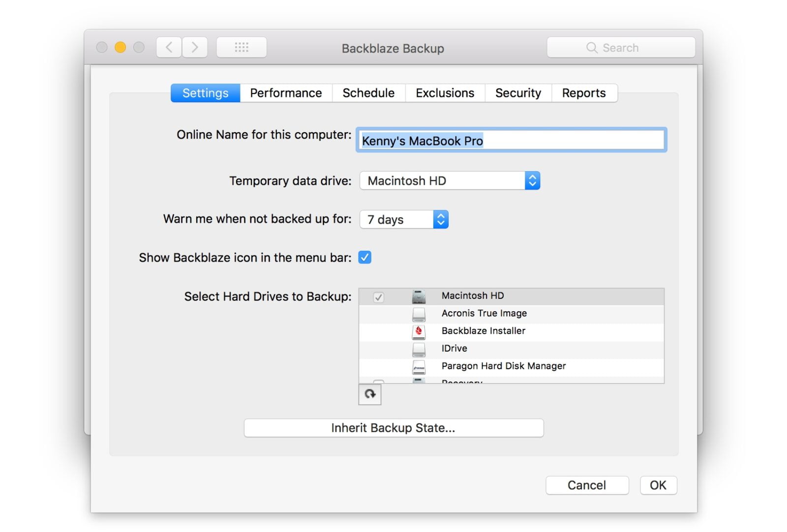Viewport: 787px width, 532px height.
Task: Go to the Exclusions tab
Action: [445, 93]
